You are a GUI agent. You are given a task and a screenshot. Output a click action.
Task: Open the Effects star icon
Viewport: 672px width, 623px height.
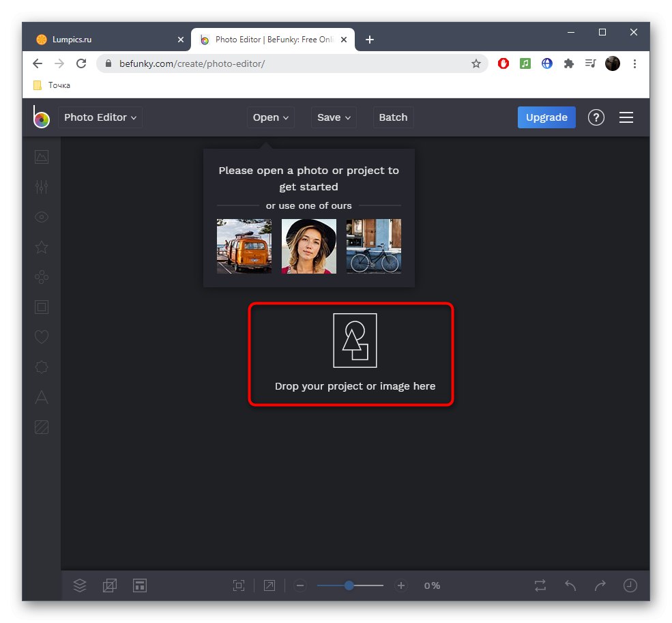pos(42,247)
